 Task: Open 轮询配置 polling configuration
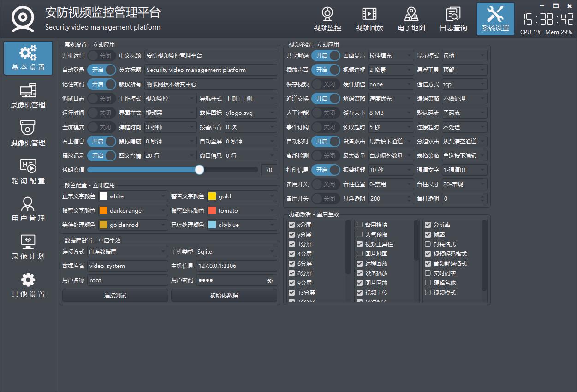28,172
